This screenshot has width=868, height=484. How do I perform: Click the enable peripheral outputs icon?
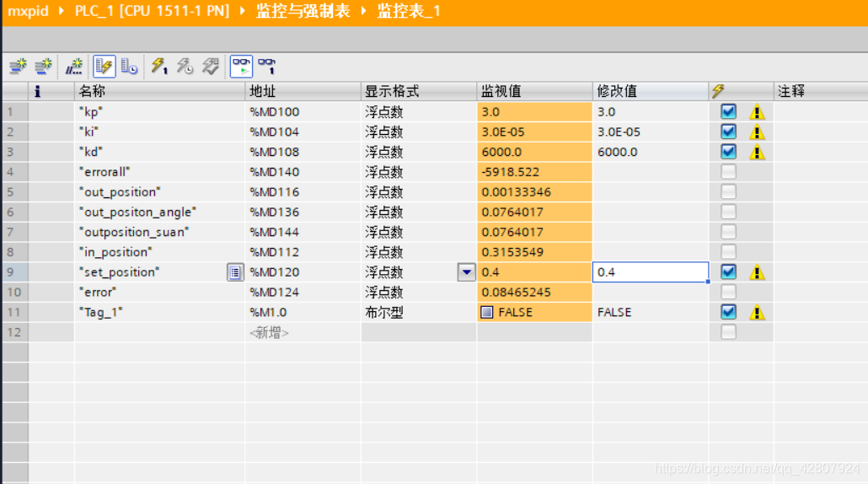click(211, 67)
